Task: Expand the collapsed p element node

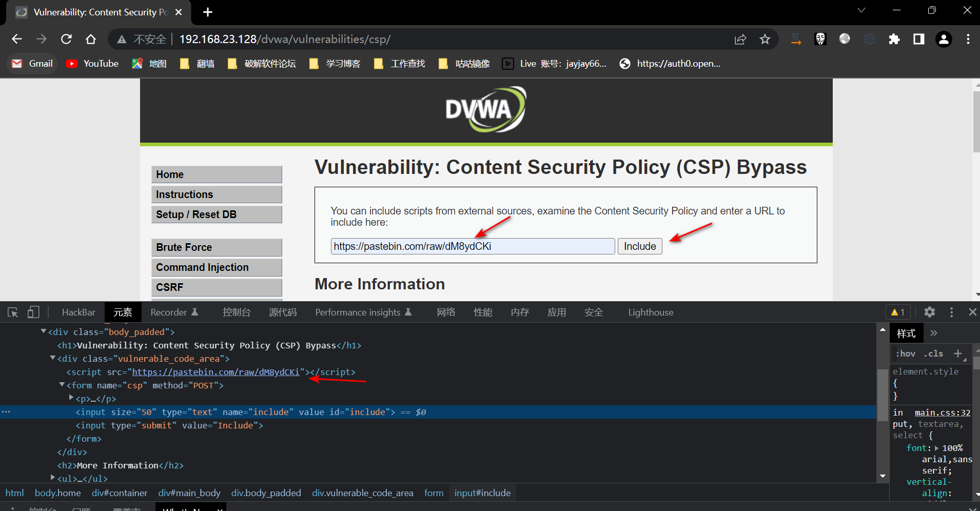Action: (x=71, y=398)
